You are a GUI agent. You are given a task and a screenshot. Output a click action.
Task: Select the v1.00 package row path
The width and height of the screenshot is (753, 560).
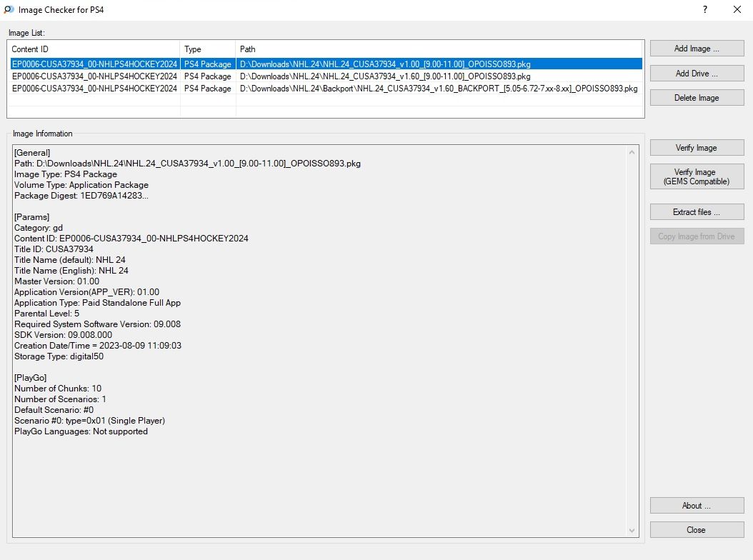385,64
